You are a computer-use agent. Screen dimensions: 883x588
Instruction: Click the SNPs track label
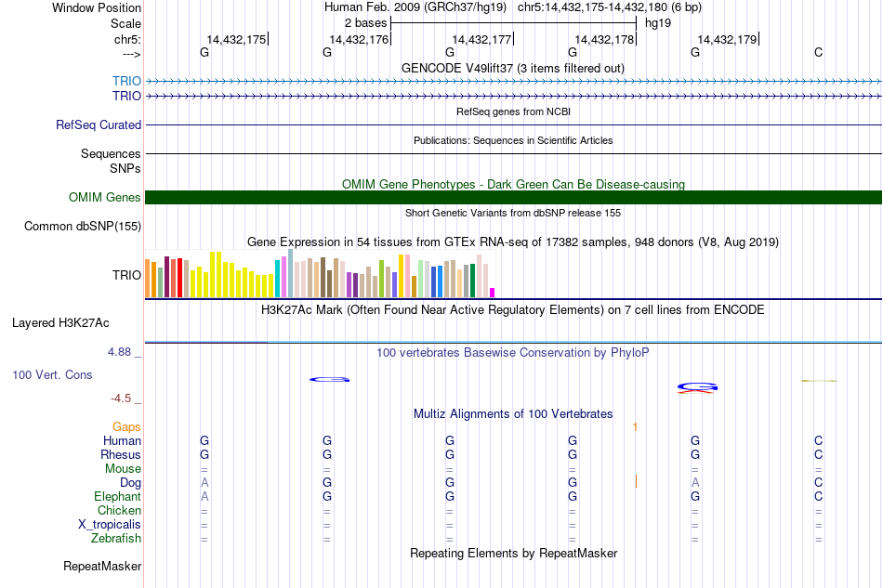(125, 168)
